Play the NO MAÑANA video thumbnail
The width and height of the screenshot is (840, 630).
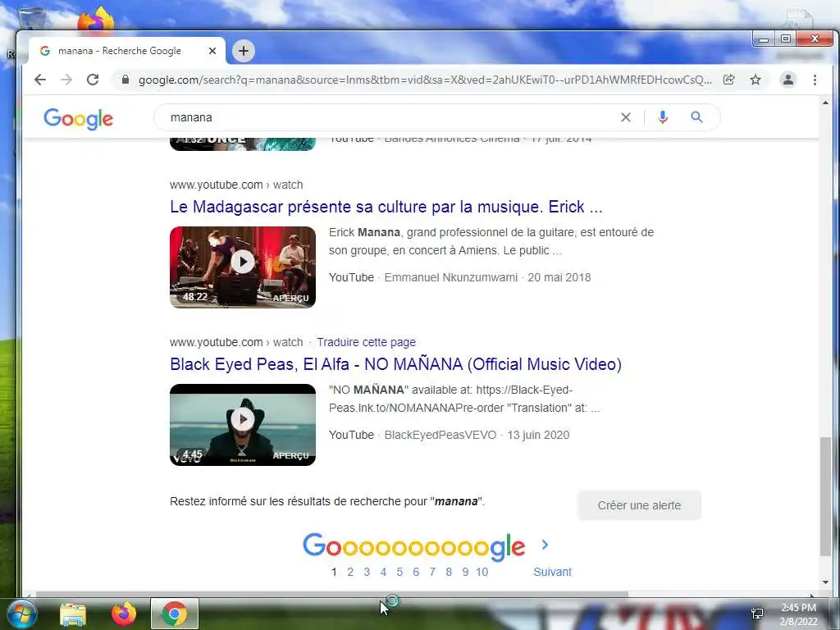point(243,425)
